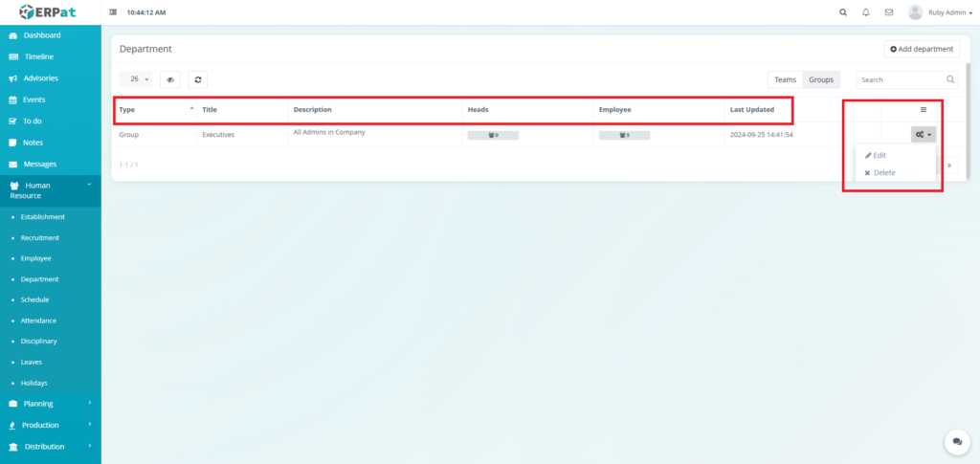
Task: Open the messages envelope icon in top bar
Action: [x=889, y=12]
